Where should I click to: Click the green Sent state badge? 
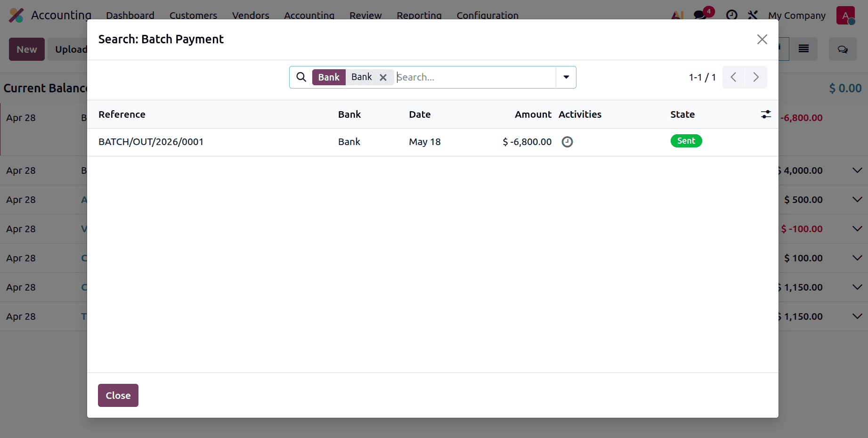click(686, 141)
